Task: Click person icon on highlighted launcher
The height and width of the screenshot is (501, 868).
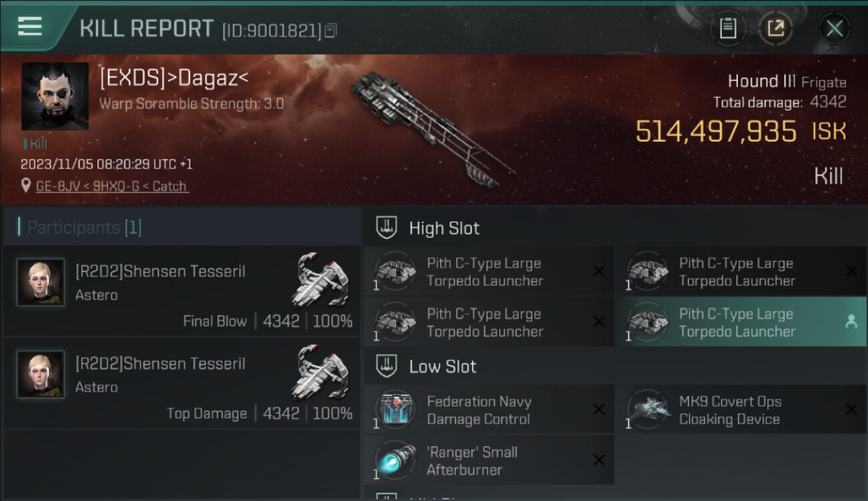Action: (x=851, y=322)
